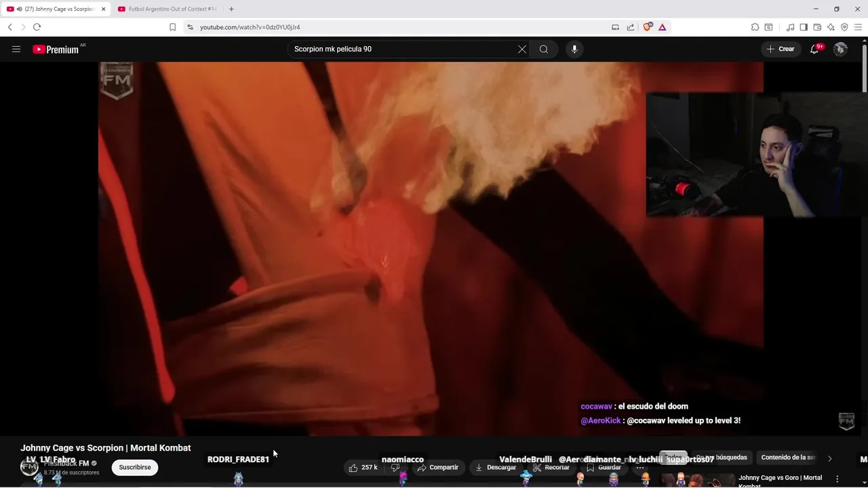Viewport: 868px width, 488px height.
Task: Open the browser extensions puzzle icon
Action: 755,27
